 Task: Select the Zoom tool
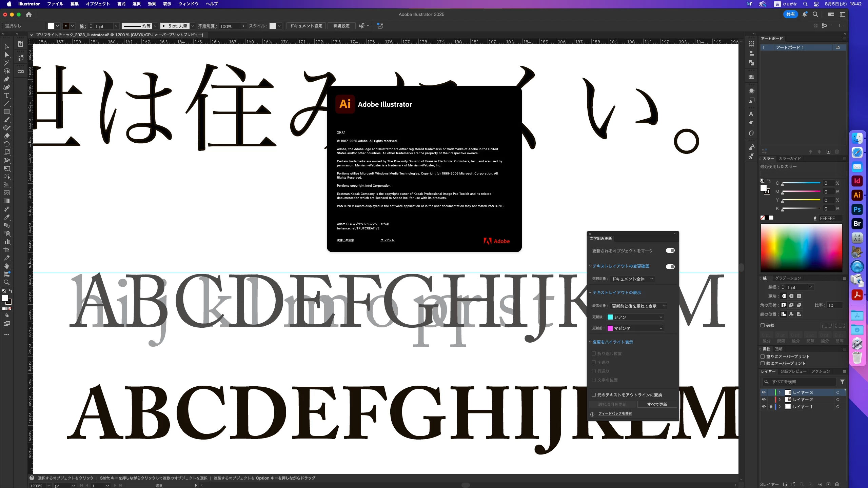click(x=6, y=282)
